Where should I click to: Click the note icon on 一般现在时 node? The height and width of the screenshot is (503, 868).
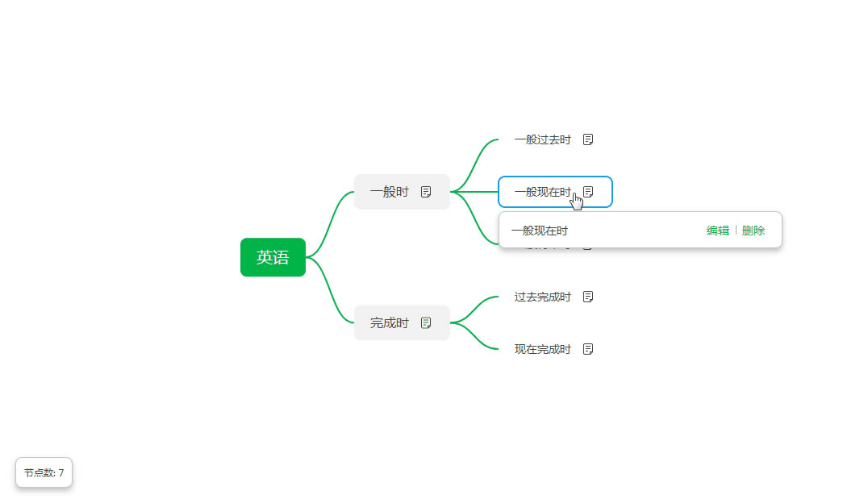coord(589,192)
